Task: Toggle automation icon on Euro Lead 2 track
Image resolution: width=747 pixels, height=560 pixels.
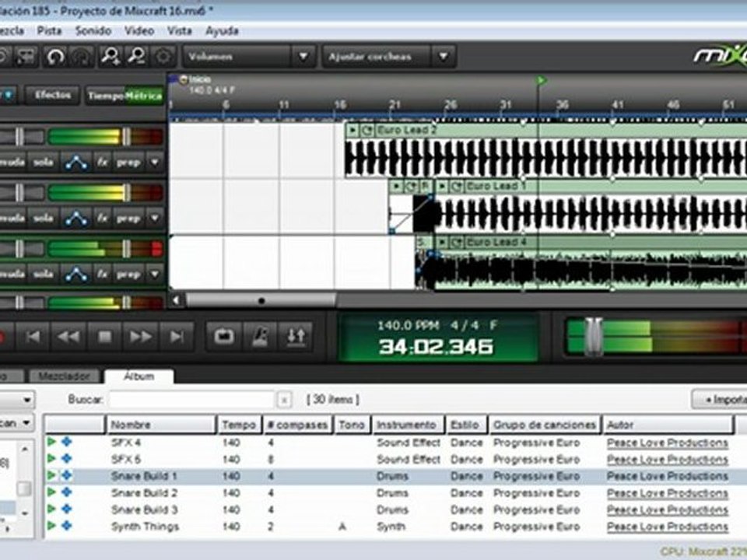Action: click(76, 163)
